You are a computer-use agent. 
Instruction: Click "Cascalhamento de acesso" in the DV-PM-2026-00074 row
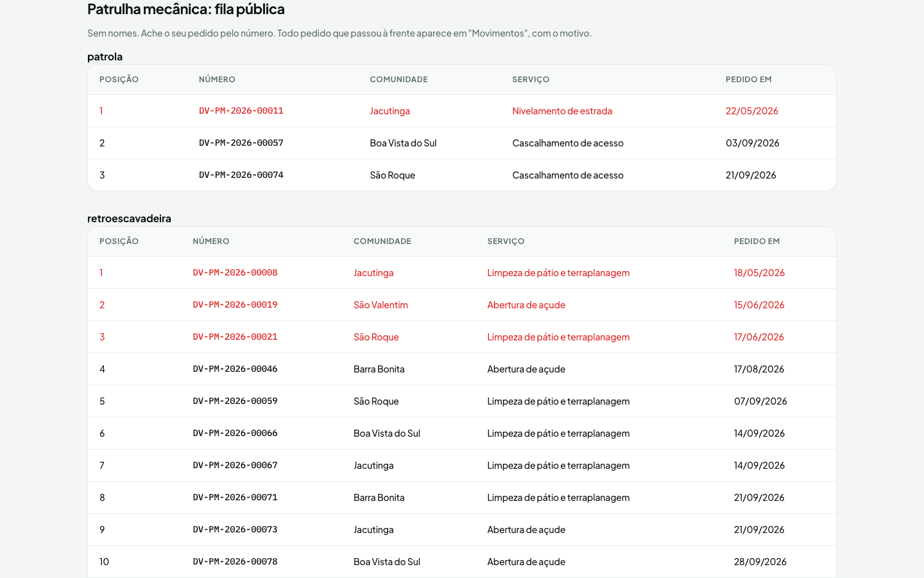[x=568, y=175]
